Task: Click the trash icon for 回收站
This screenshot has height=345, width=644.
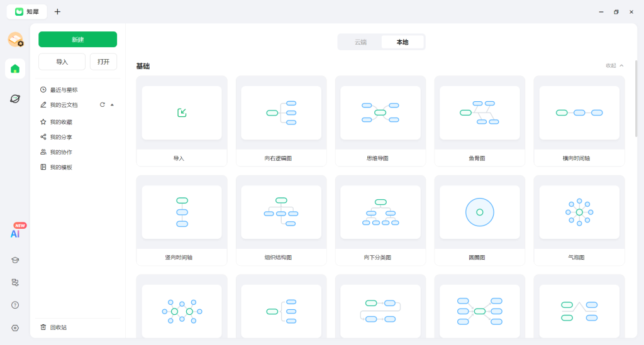Action: (43, 327)
